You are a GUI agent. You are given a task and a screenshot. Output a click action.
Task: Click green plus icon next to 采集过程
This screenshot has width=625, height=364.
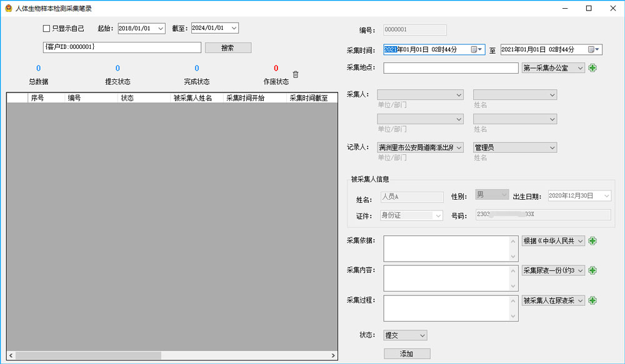point(592,300)
